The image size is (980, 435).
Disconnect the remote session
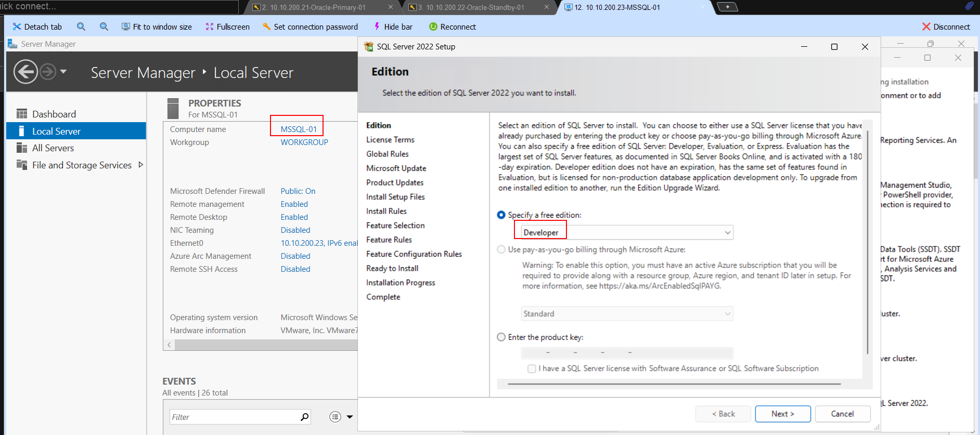[946, 27]
